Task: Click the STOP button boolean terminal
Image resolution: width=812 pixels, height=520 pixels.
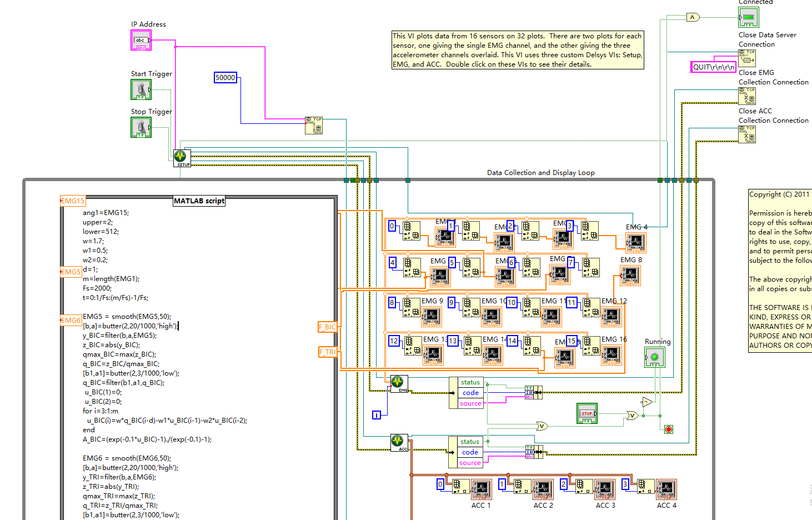Action: pyautogui.click(x=587, y=414)
